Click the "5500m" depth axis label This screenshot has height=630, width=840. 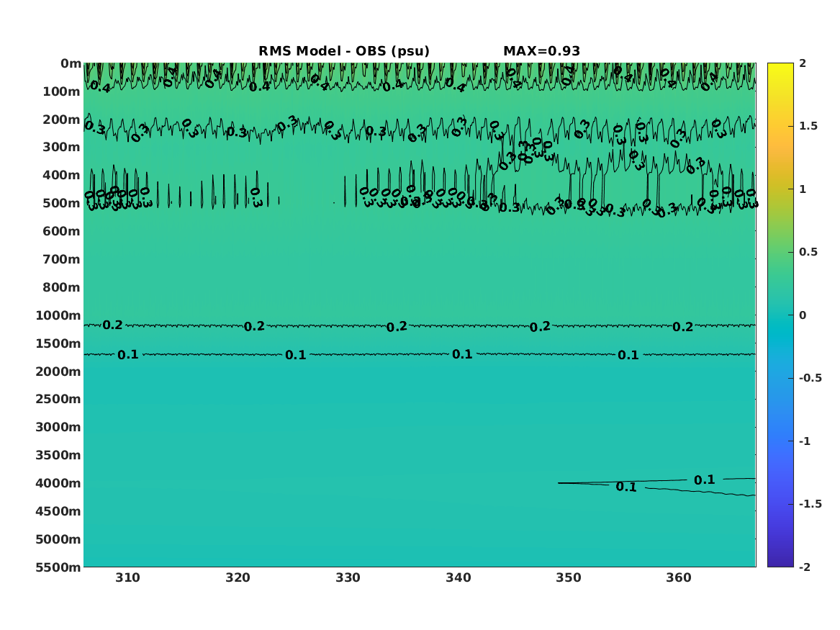coord(58,567)
